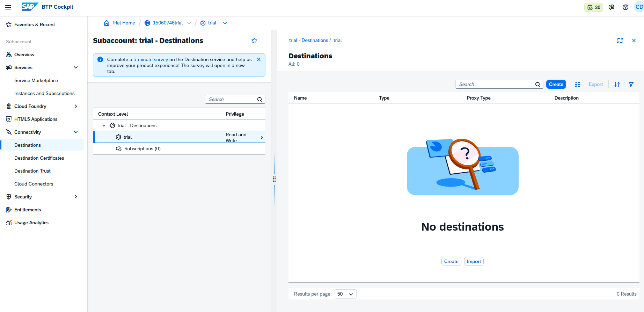Click search icon in Destinations toolbar

click(x=538, y=85)
